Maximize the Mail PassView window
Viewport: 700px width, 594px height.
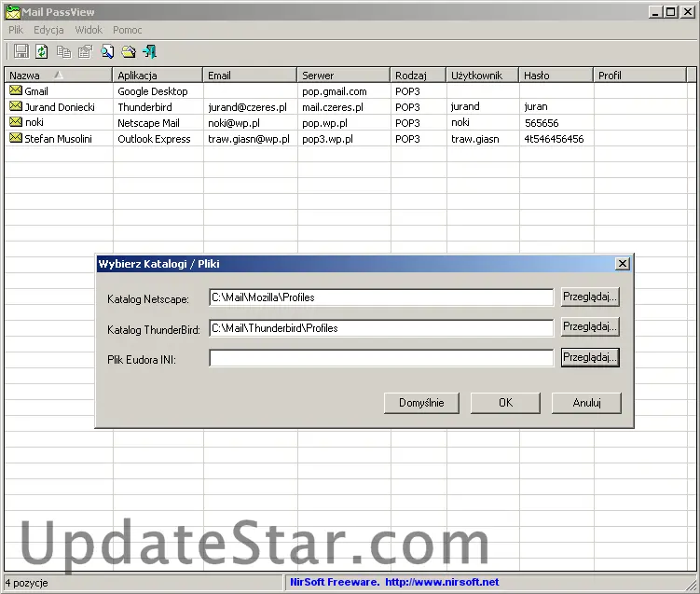[671, 11]
